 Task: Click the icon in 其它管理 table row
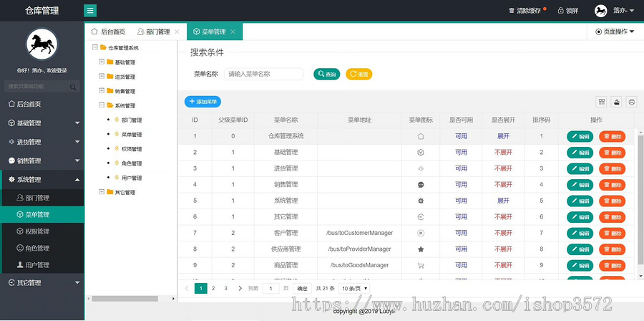point(421,217)
